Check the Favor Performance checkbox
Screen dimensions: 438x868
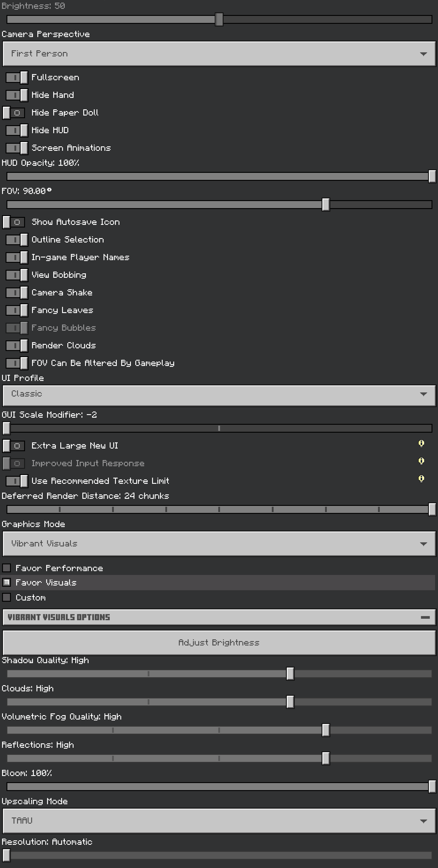(x=6, y=568)
